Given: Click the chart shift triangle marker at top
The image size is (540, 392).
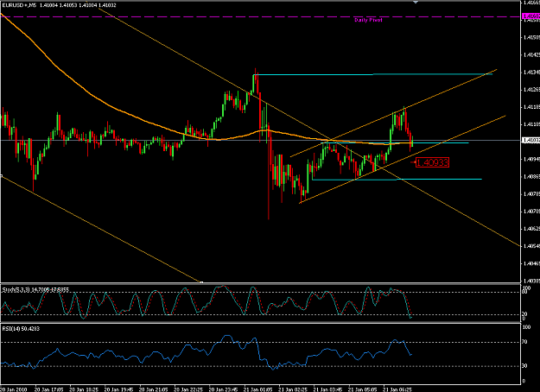Looking at the screenshot, I should pyautogui.click(x=416, y=2).
